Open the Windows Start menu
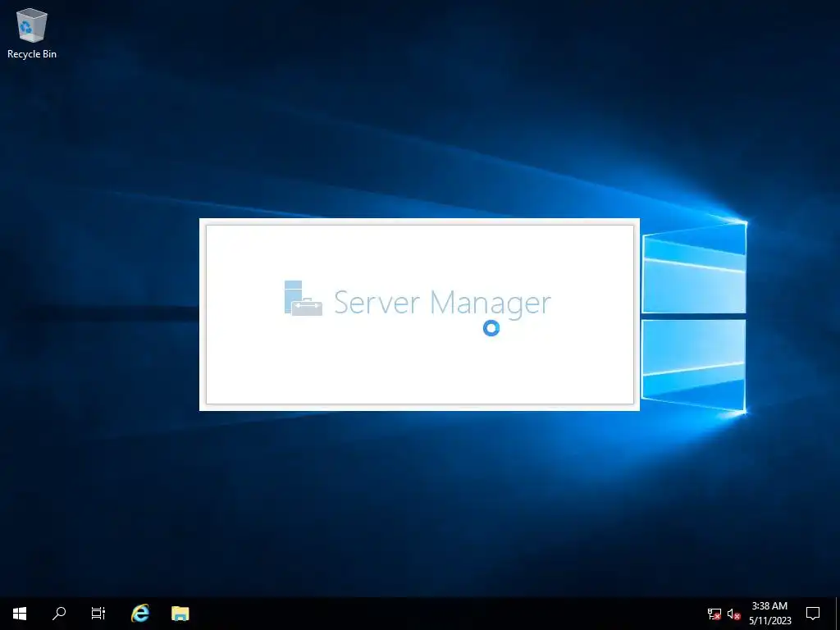Viewport: 840px width, 630px height. tap(20, 614)
